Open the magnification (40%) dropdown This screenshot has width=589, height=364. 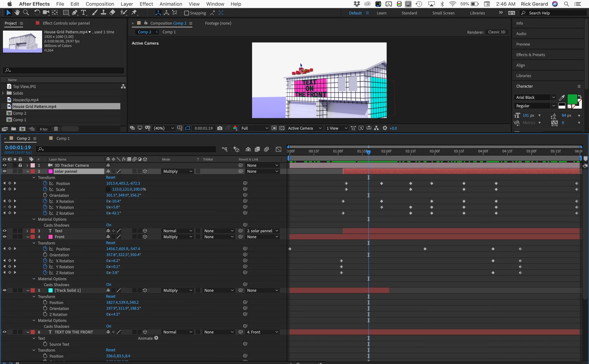point(164,128)
